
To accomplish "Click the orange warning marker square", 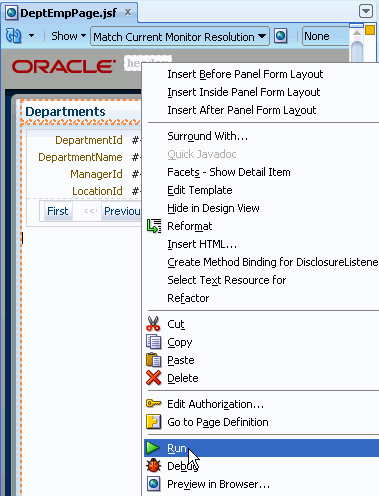I will click(370, 30).
